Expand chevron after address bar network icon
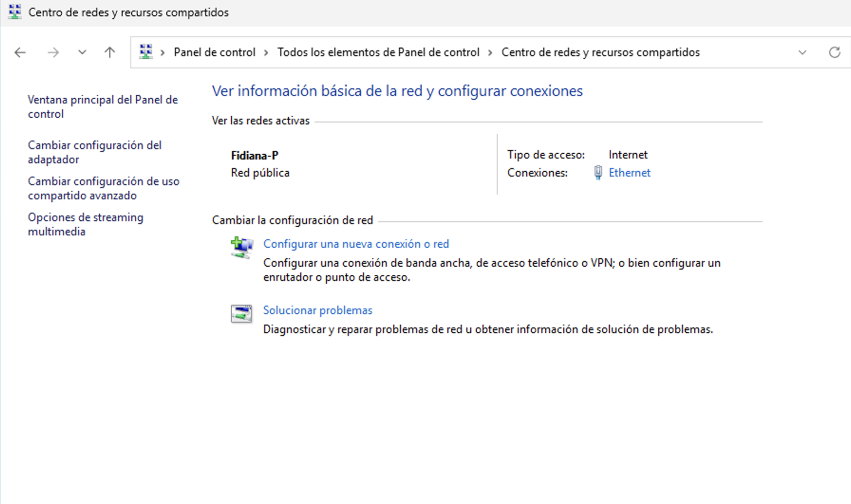Image resolution: width=851 pixels, height=504 pixels. point(162,52)
